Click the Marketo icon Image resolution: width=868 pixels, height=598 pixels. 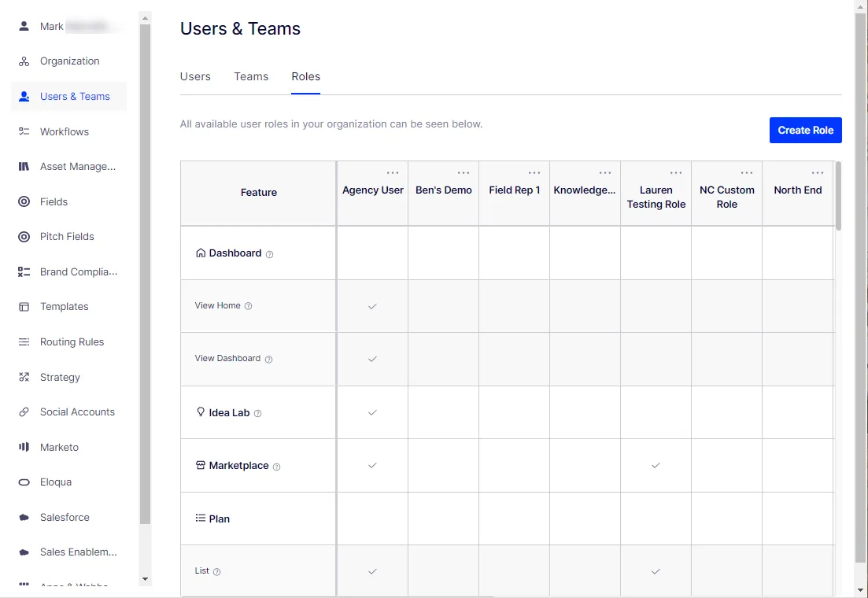pyautogui.click(x=24, y=447)
